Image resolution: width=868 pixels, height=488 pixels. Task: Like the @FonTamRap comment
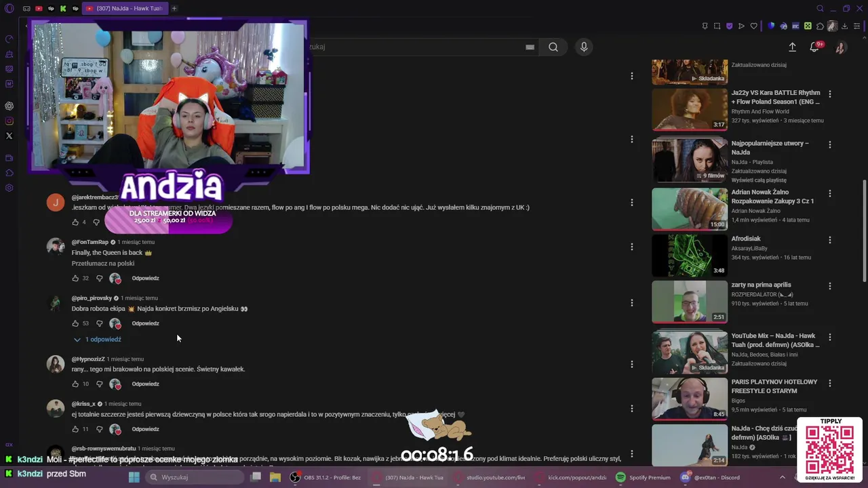click(x=75, y=278)
